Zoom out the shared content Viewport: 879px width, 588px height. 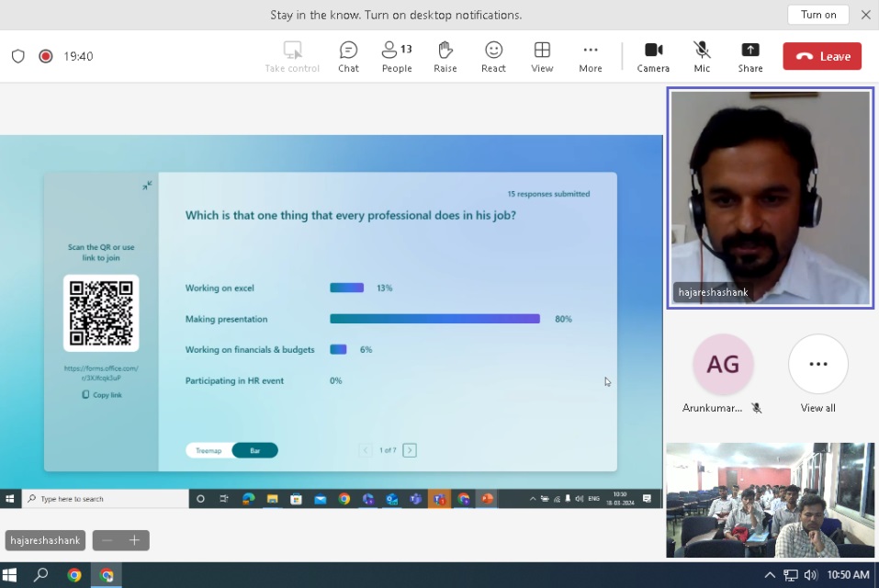tap(107, 540)
